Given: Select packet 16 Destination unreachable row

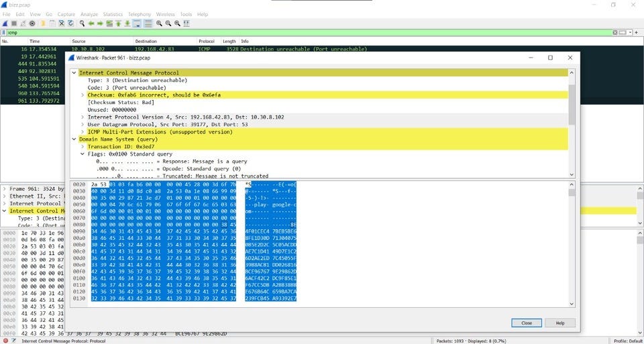Looking at the screenshot, I should tap(321, 49).
